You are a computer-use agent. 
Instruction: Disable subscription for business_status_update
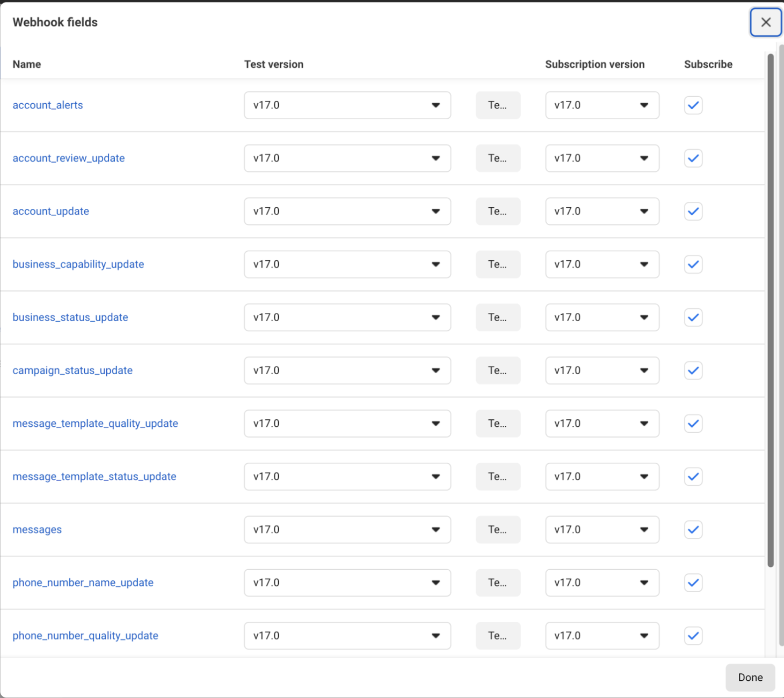[x=693, y=317]
